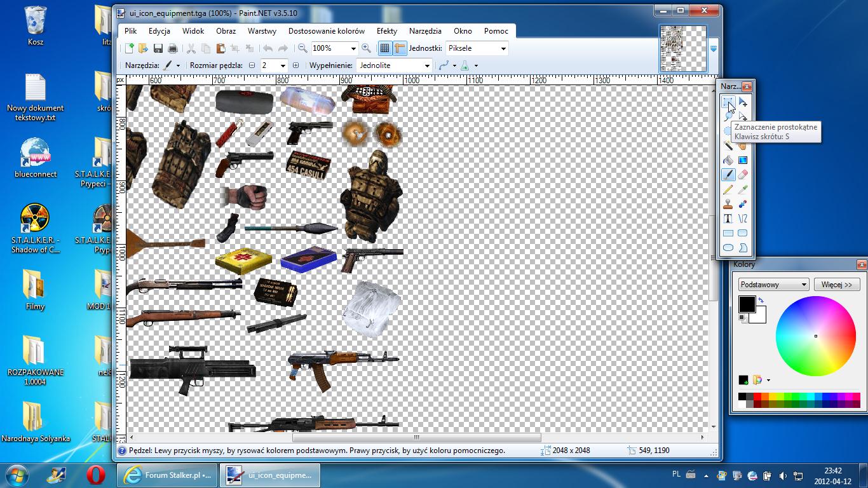The image size is (868, 488).
Task: Open the palette management dropdown arrow
Action: tap(769, 381)
